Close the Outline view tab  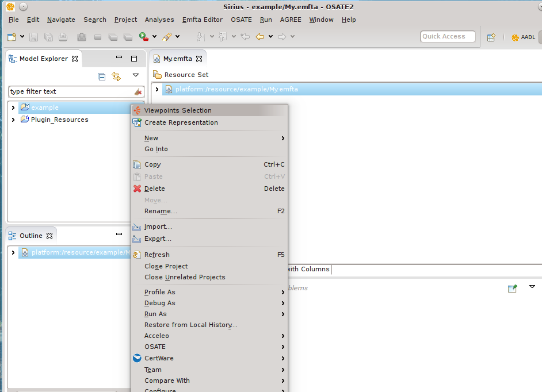point(49,236)
